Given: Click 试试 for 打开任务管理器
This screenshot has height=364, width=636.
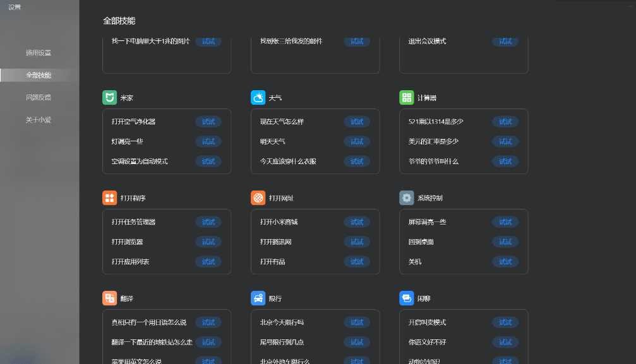Looking at the screenshot, I should [208, 222].
